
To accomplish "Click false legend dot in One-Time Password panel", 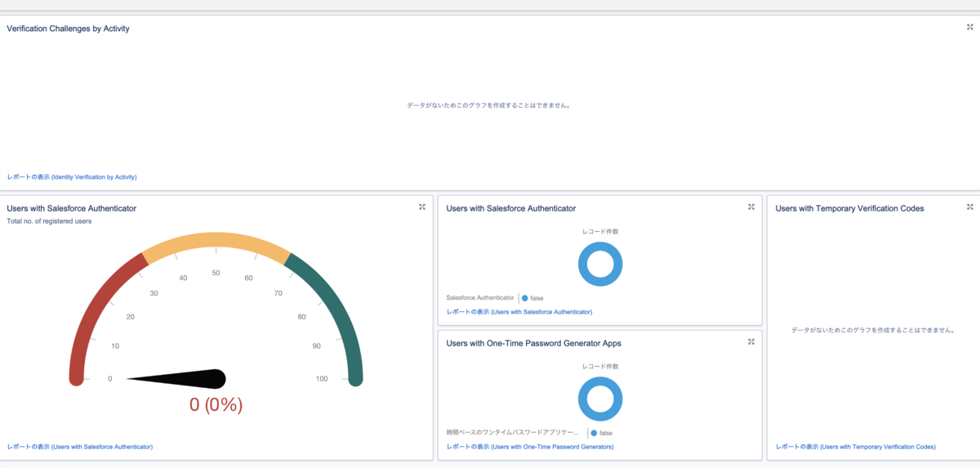I will coord(594,433).
